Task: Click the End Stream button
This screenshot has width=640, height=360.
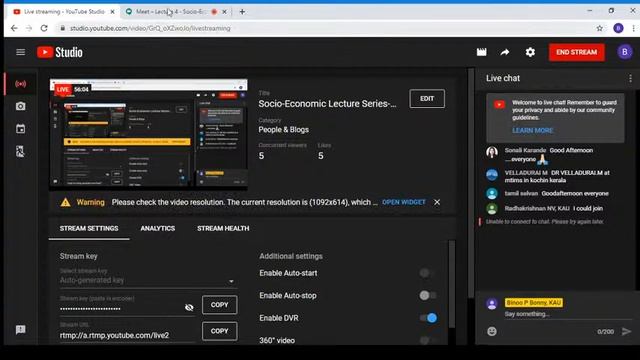Action: 576,52
